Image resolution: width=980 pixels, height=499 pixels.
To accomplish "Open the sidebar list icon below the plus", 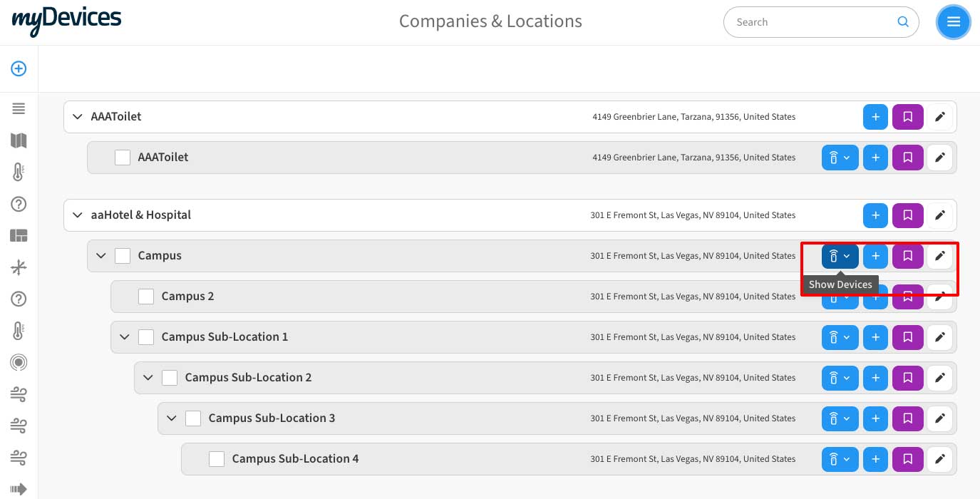I will (x=19, y=108).
